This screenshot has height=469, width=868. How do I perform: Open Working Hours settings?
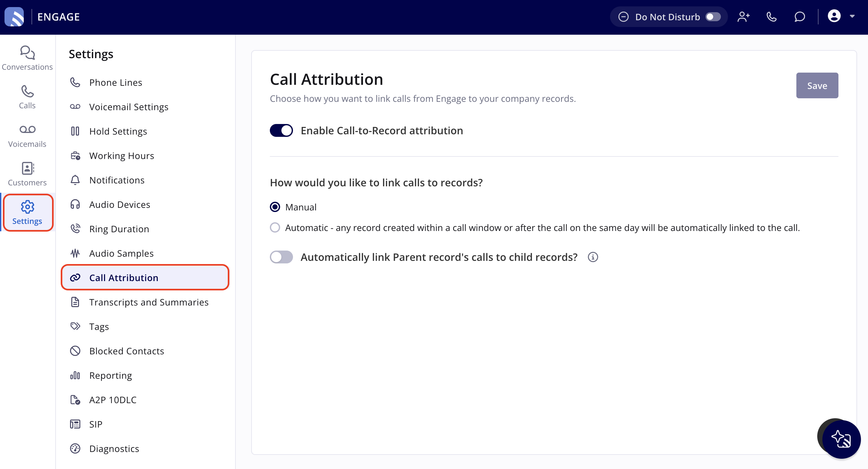(x=145, y=156)
